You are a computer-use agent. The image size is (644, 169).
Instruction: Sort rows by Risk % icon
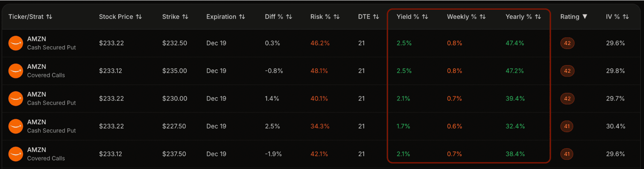(x=337, y=17)
